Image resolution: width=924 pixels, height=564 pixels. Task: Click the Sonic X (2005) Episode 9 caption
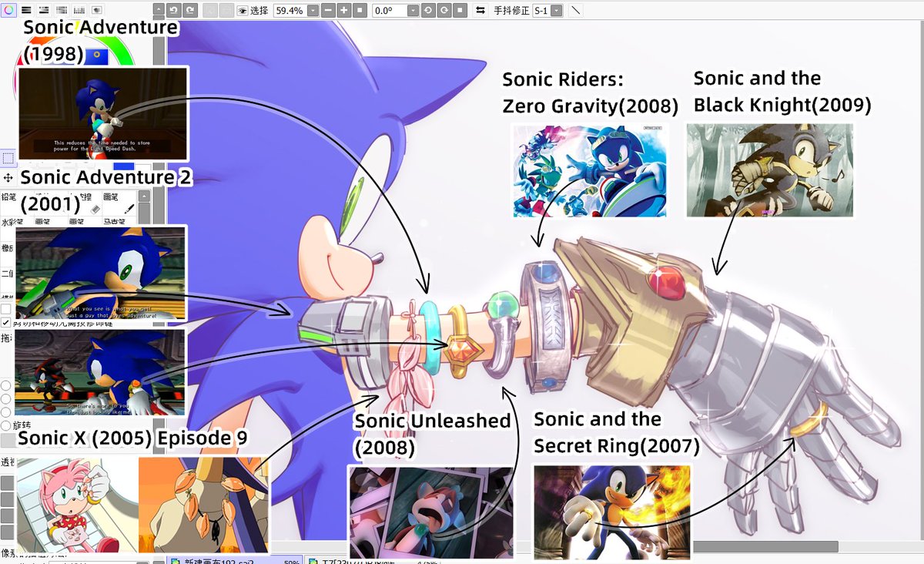pyautogui.click(x=132, y=438)
